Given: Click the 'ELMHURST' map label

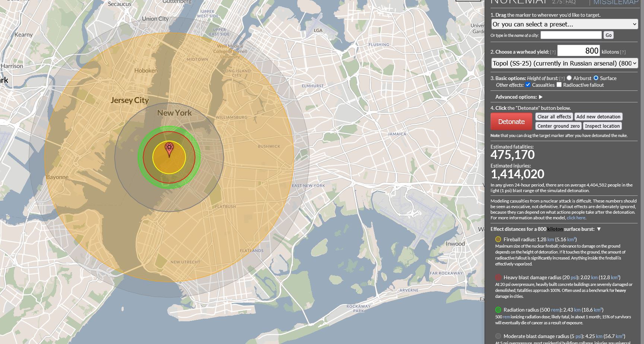Looking at the screenshot, I should click(x=313, y=86).
